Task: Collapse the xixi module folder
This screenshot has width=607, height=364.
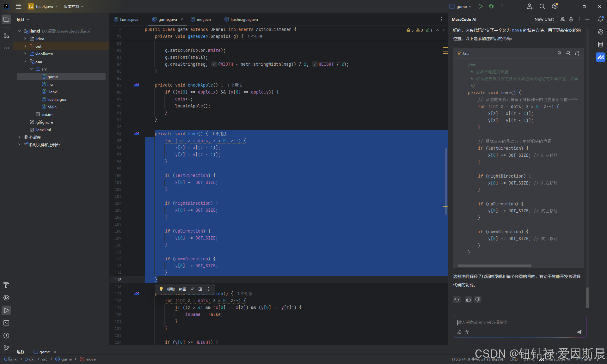Action: (25, 61)
